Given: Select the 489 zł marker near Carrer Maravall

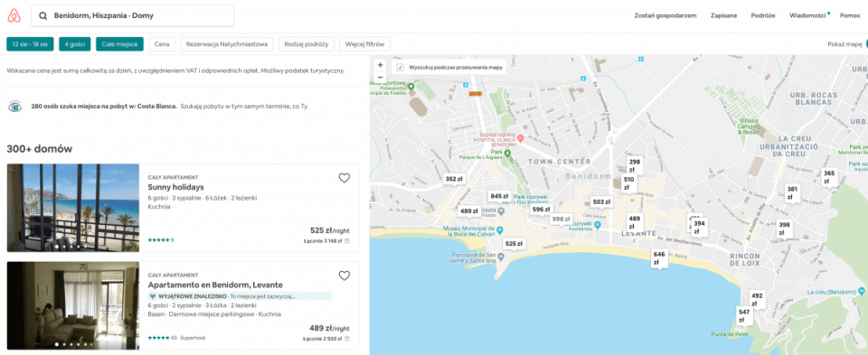Looking at the screenshot, I should point(468,211).
